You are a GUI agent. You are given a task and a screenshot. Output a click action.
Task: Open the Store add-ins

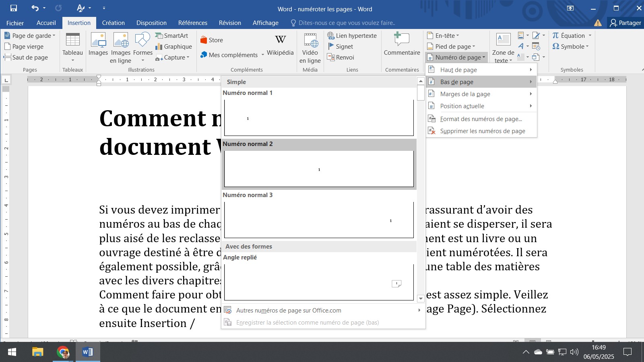click(212, 40)
